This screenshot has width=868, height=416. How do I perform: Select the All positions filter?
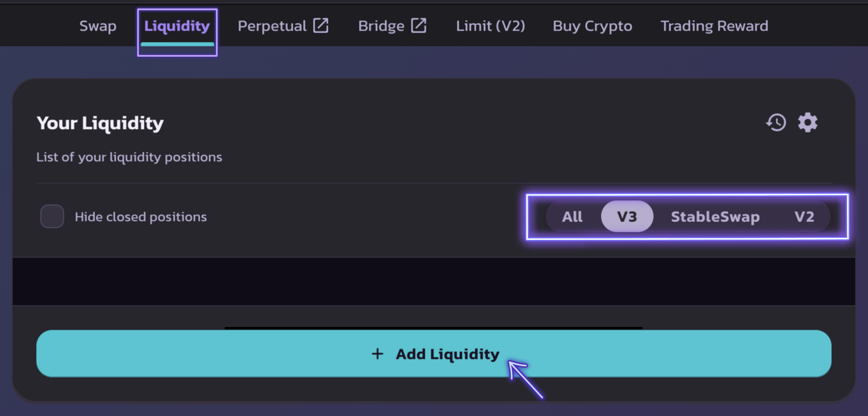(572, 217)
